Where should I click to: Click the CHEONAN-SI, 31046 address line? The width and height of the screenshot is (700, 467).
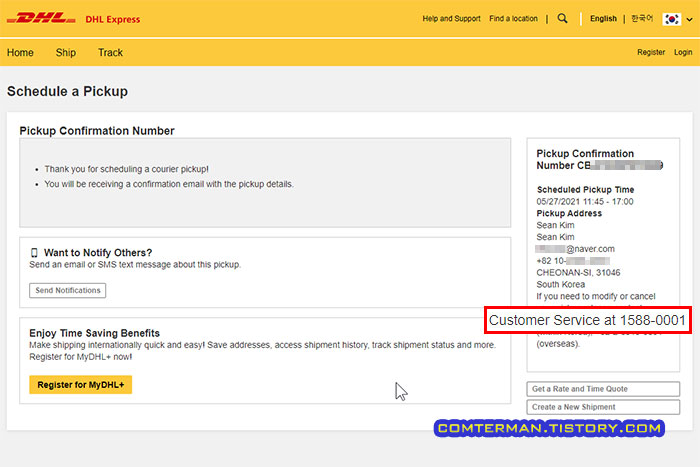(x=578, y=272)
